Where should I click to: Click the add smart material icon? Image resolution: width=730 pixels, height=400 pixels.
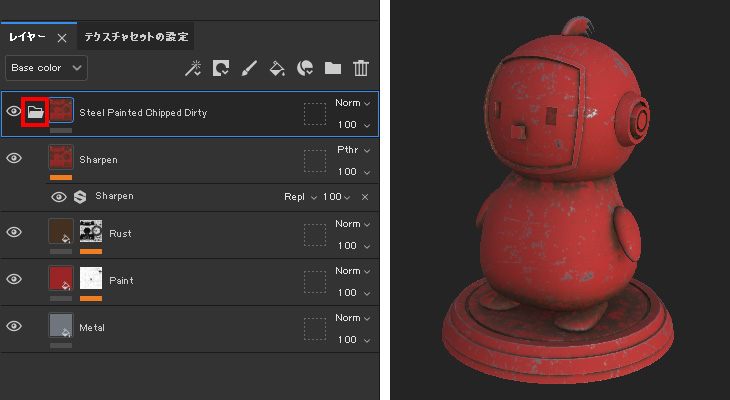306,68
